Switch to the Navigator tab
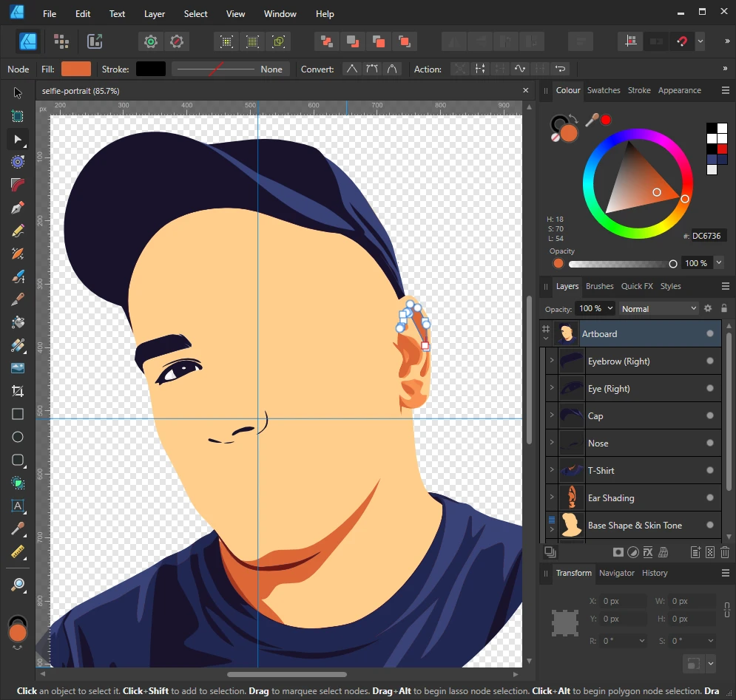 pyautogui.click(x=617, y=573)
